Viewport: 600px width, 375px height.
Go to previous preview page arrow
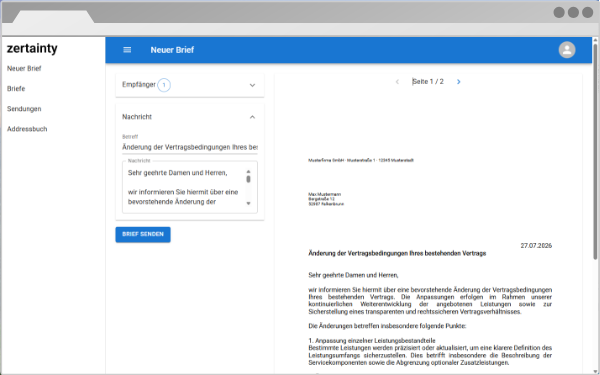pos(397,82)
